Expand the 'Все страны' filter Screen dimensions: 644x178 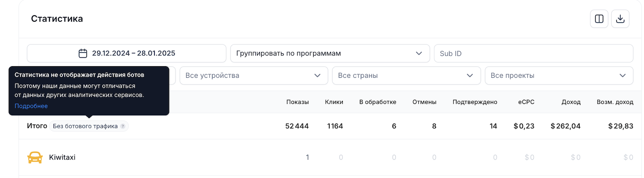point(406,76)
